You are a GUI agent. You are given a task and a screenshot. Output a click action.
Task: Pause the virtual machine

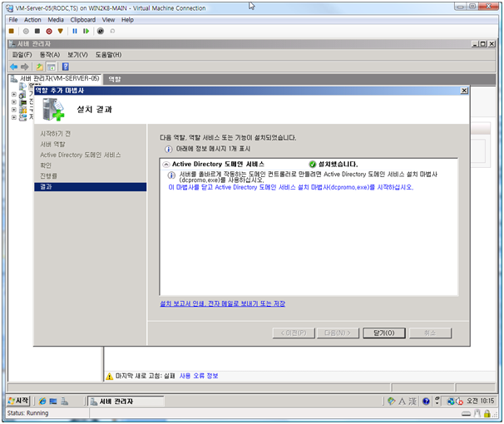(75, 31)
